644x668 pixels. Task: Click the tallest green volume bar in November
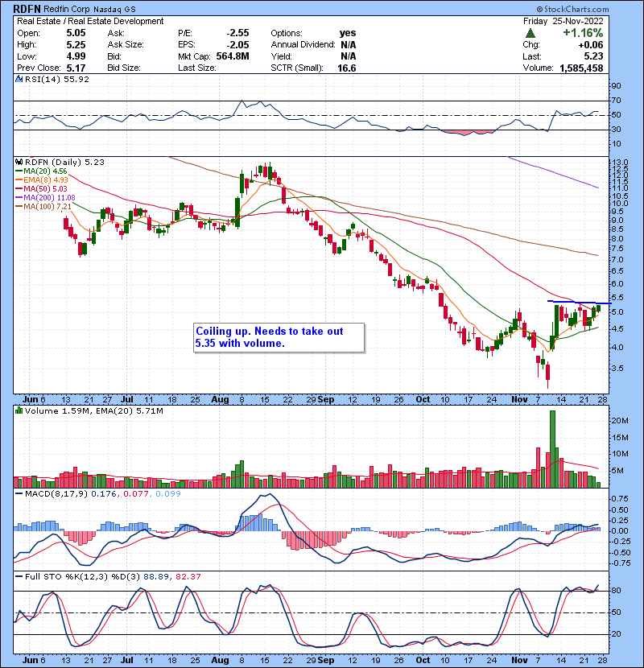click(553, 449)
